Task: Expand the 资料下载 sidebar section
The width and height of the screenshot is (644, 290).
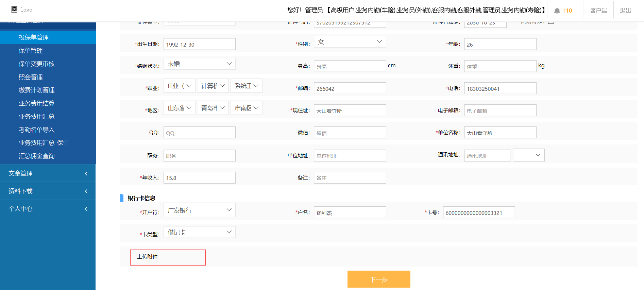Action: pos(48,191)
